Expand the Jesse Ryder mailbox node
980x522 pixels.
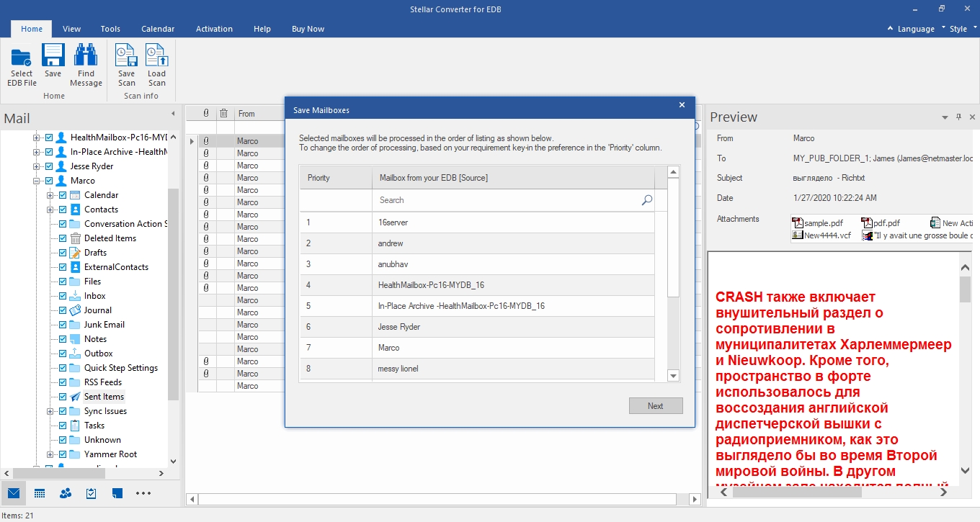(37, 166)
